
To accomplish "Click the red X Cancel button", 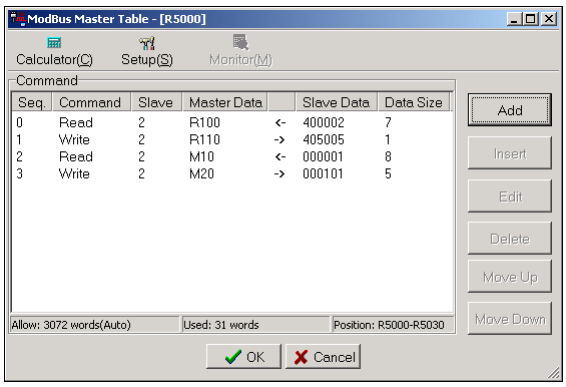I will click(x=323, y=357).
